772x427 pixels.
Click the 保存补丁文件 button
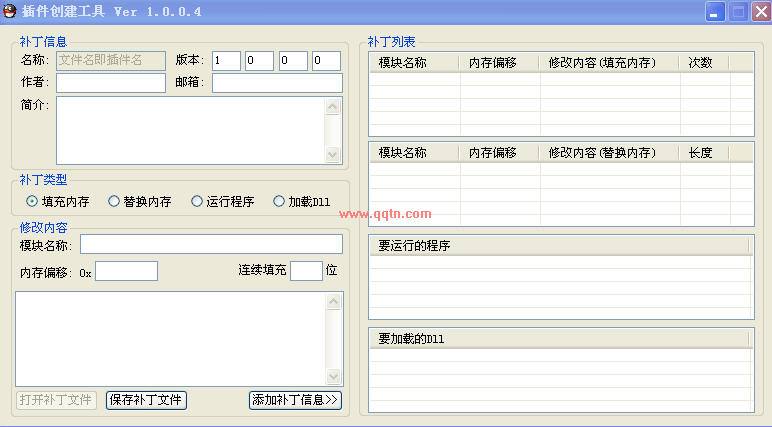click(x=147, y=400)
